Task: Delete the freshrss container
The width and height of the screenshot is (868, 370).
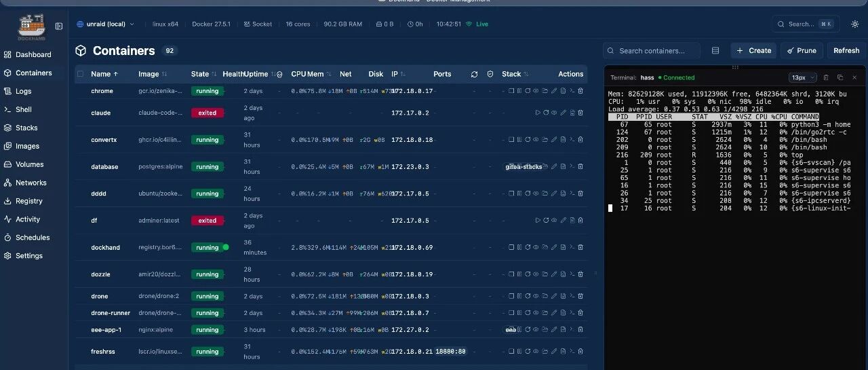Action: click(580, 352)
